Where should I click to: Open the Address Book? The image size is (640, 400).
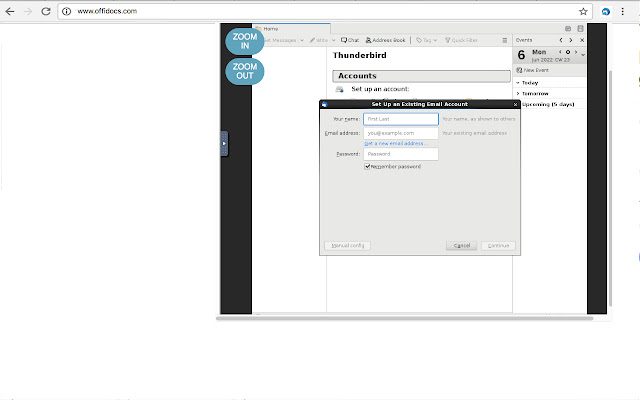[x=385, y=40]
